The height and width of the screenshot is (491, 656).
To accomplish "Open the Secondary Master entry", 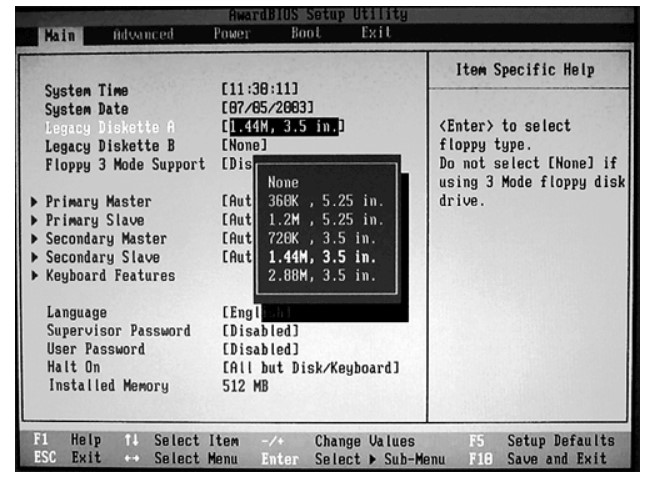I will pyautogui.click(x=106, y=239).
